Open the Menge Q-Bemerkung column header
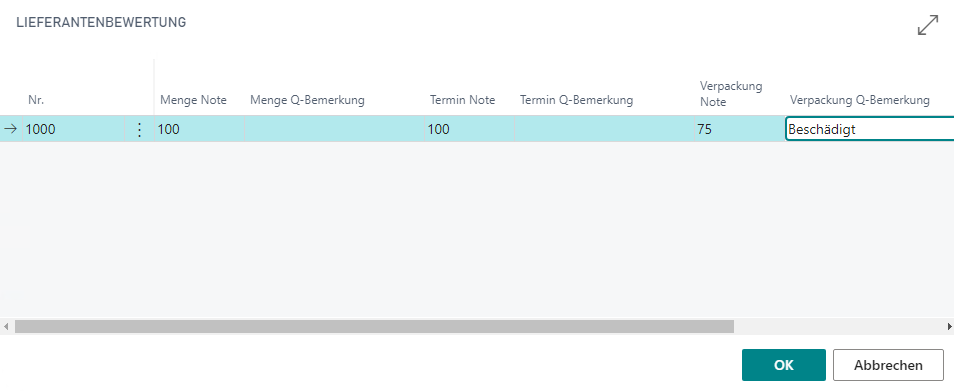This screenshot has height=392, width=954. point(307,100)
